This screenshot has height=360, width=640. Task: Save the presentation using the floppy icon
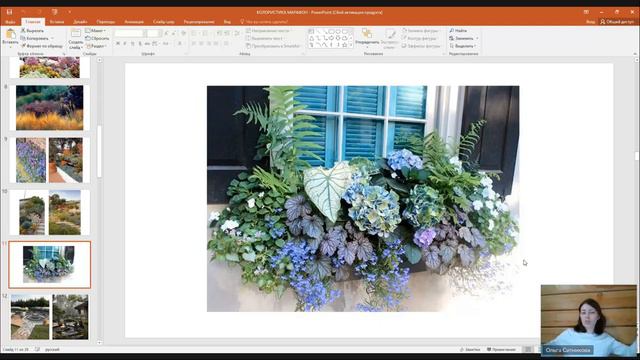pyautogui.click(x=9, y=12)
